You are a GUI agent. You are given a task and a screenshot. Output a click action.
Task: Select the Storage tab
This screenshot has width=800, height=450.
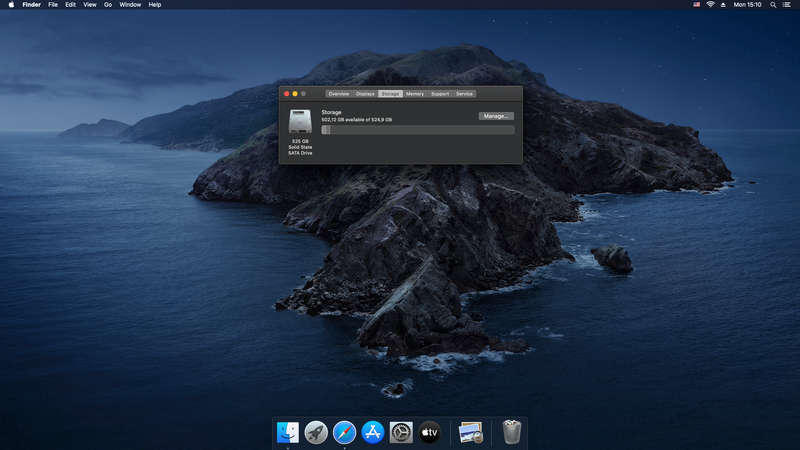(x=390, y=94)
